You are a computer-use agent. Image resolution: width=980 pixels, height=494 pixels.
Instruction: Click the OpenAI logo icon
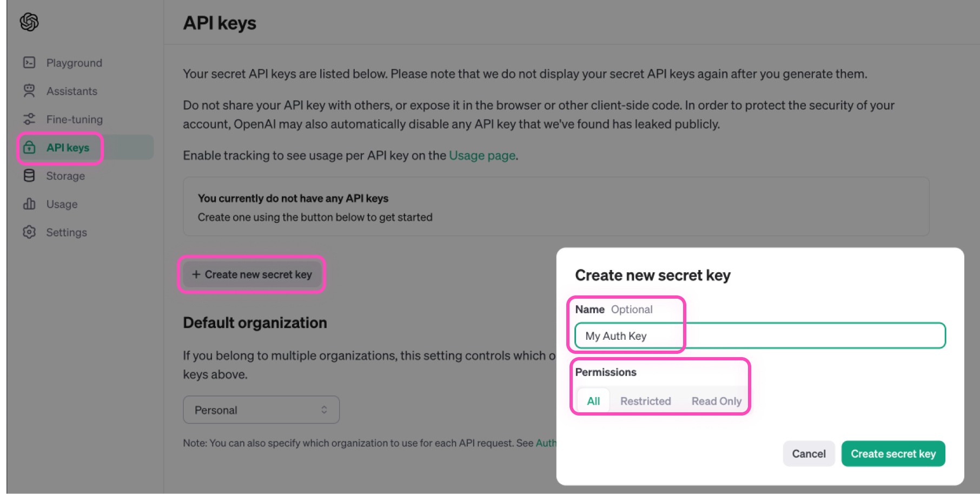pos(28,22)
